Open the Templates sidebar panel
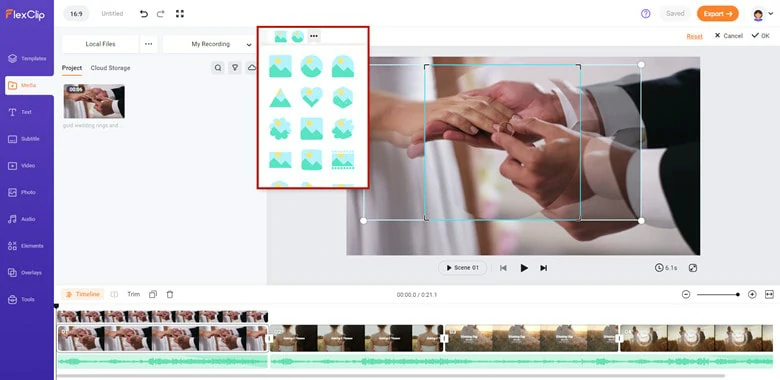 [27, 59]
